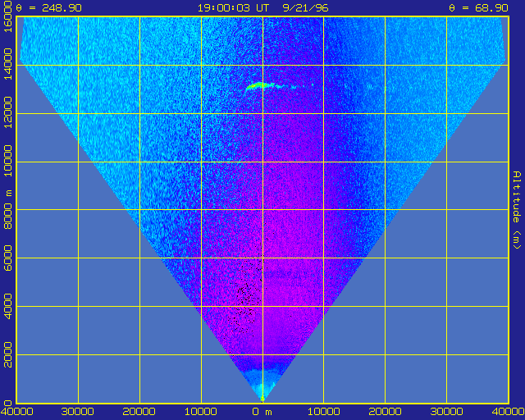The image size is (525, 420).
Task: Click the 14000 altitude tick label
Action: tap(7, 64)
